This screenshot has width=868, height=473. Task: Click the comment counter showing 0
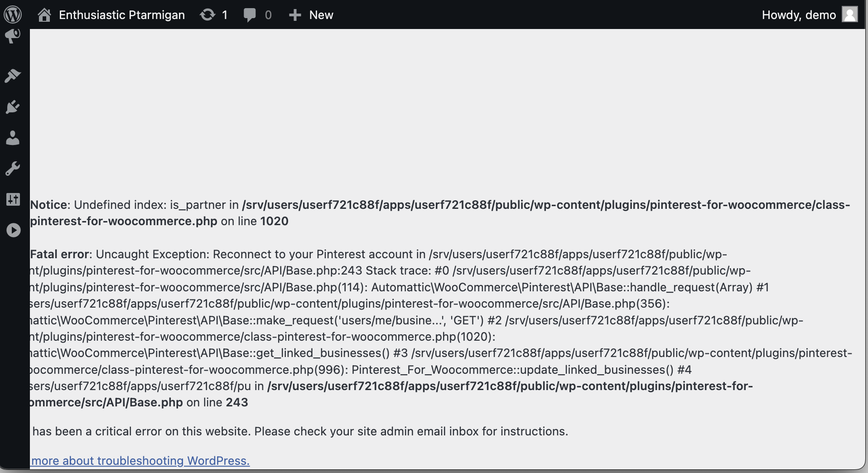[268, 14]
